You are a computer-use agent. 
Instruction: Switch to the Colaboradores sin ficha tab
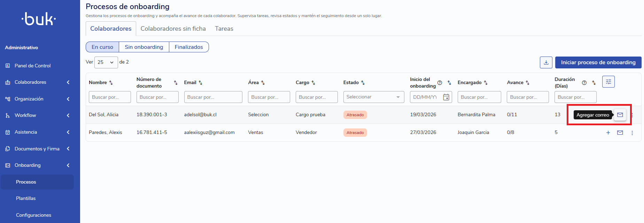pos(173,29)
